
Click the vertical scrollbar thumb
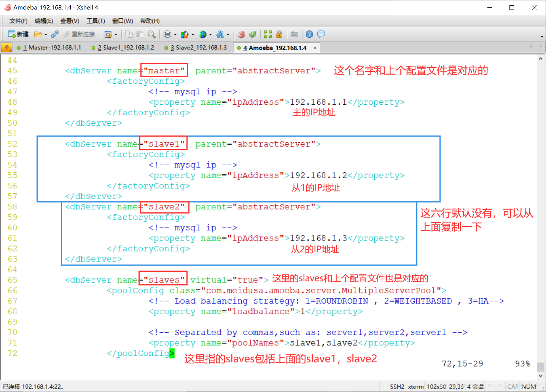tap(540, 367)
